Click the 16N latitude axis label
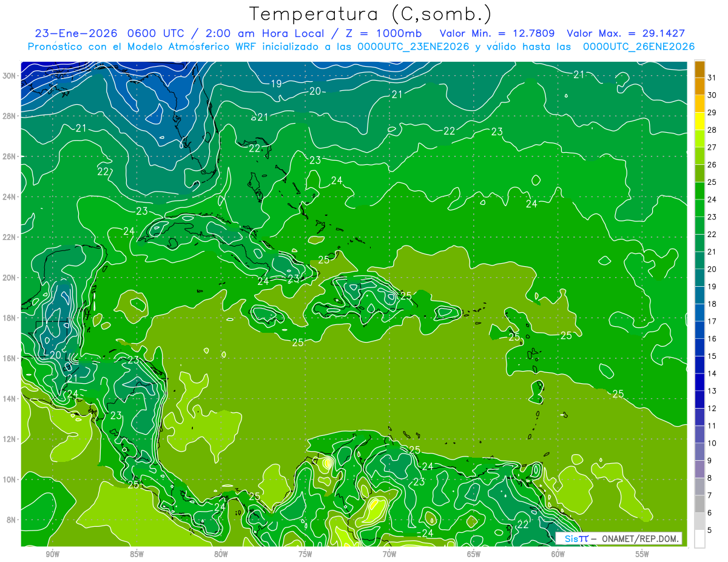 [10, 358]
